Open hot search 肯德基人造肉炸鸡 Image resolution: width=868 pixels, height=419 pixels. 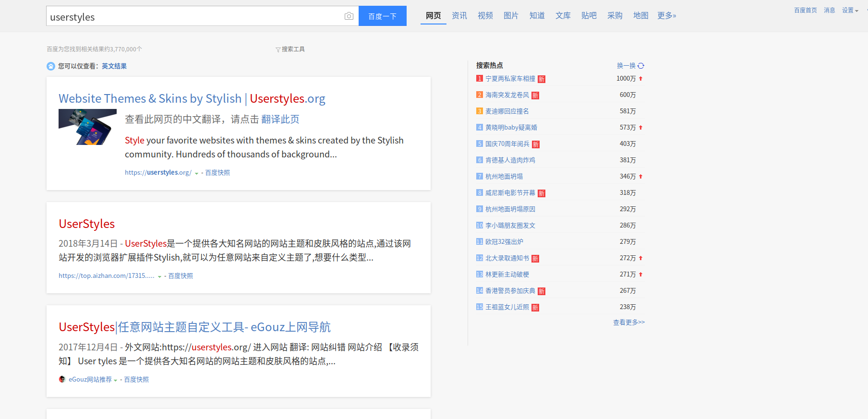click(510, 160)
